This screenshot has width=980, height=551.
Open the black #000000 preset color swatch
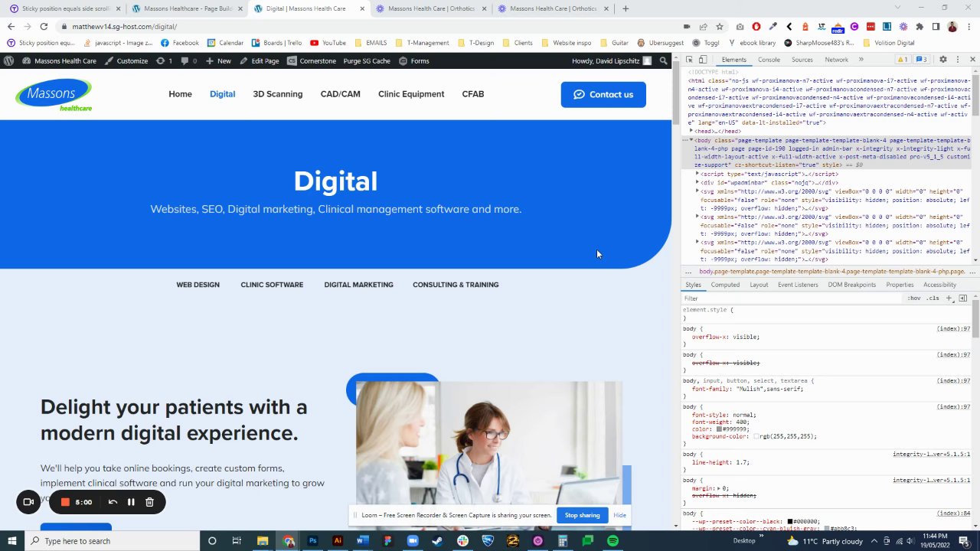point(791,521)
